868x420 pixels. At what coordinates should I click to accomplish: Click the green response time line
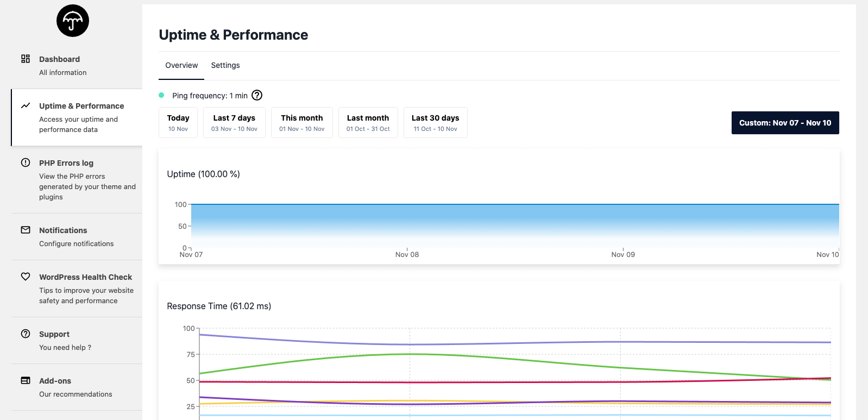click(x=410, y=354)
